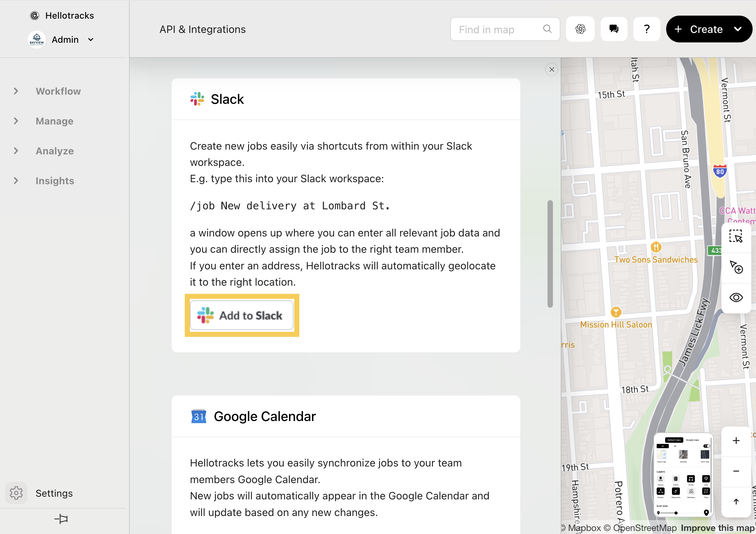This screenshot has width=756, height=534.
Task: Zoom out on the map
Action: point(736,471)
